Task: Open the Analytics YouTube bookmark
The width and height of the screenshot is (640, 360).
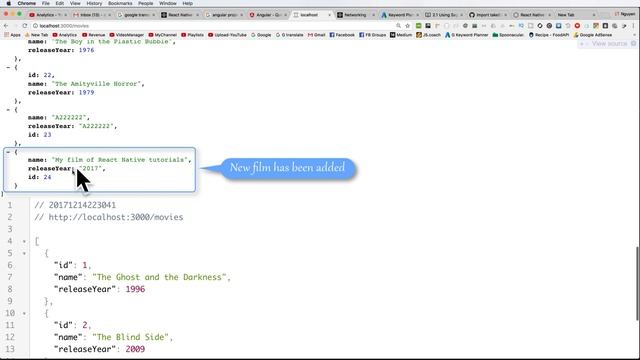Action: [64, 35]
